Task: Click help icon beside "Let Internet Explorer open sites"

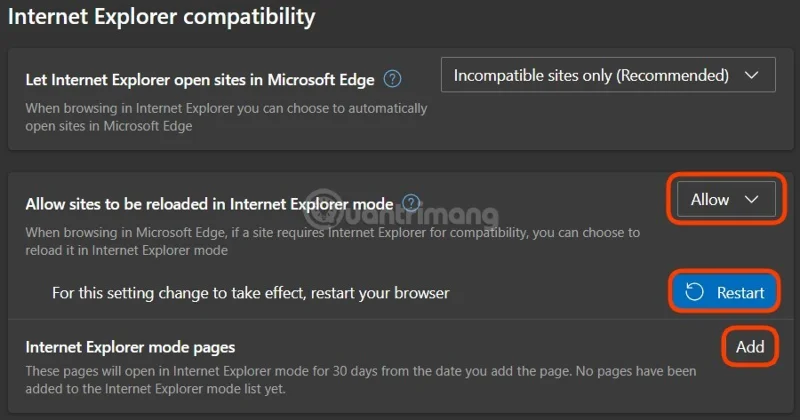Action: 393,78
